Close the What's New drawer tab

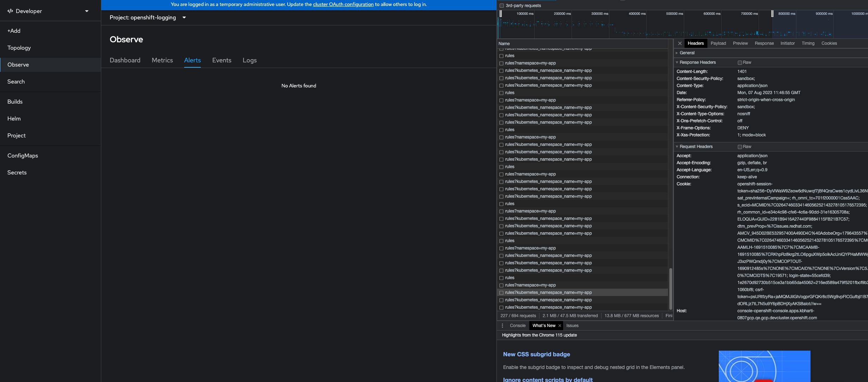[x=560, y=326]
